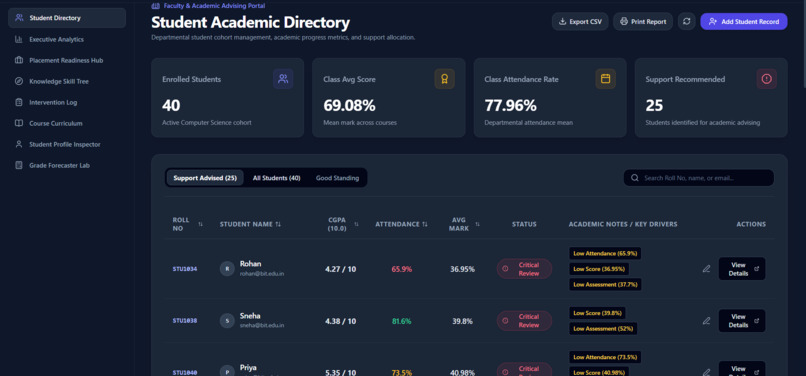Click roll number STU1034
Image resolution: width=806 pixels, height=376 pixels.
[185, 269]
